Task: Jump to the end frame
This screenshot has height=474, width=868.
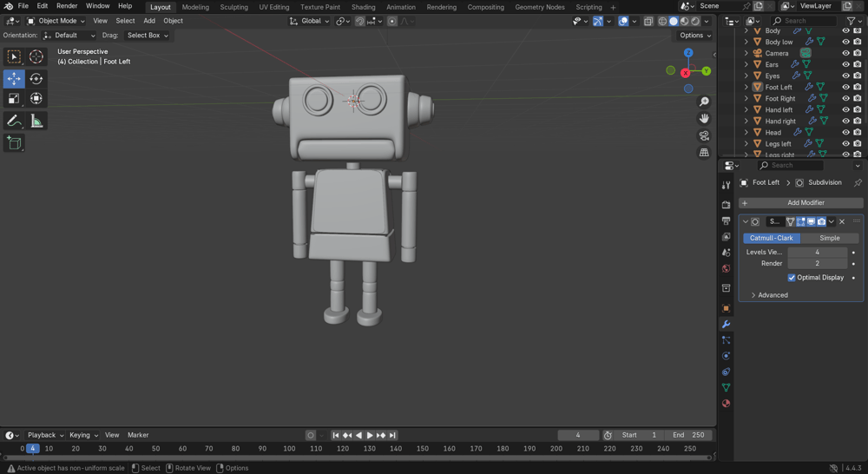Action: pyautogui.click(x=392, y=435)
